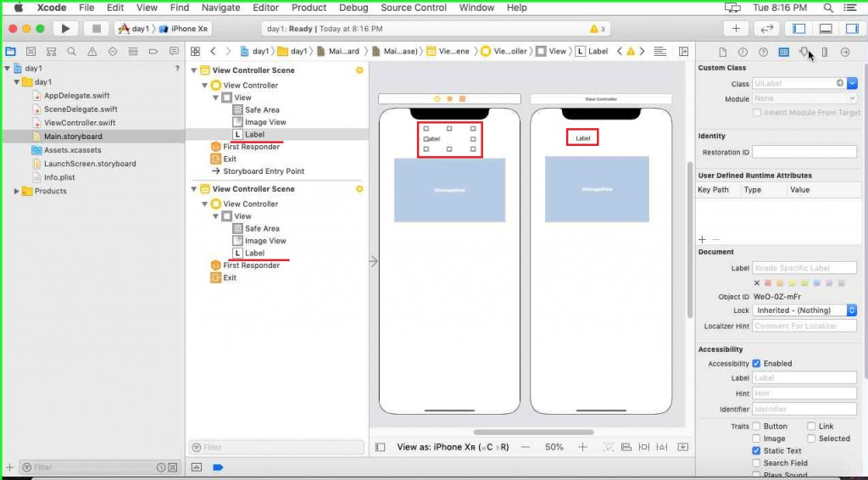Collapse the second View Controller Scene

[x=194, y=189]
